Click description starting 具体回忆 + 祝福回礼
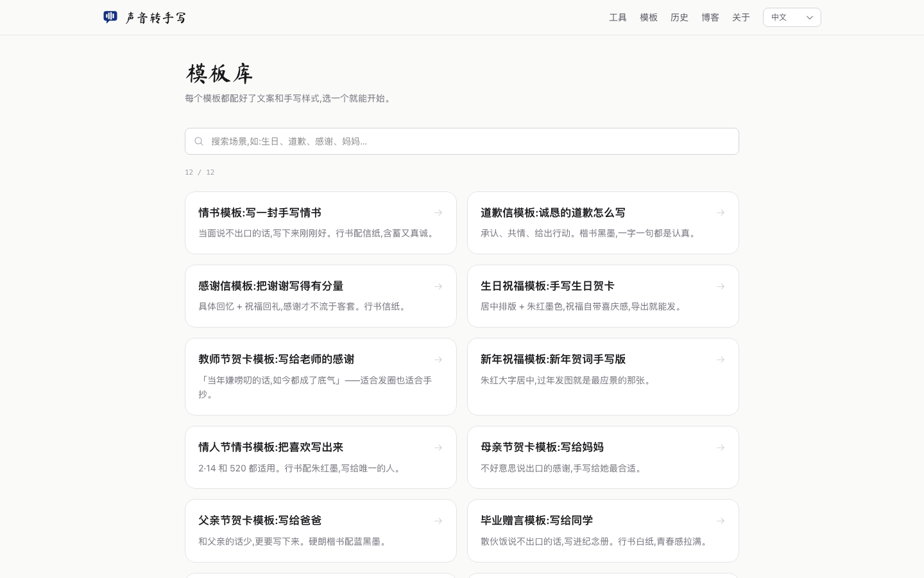 (x=304, y=306)
